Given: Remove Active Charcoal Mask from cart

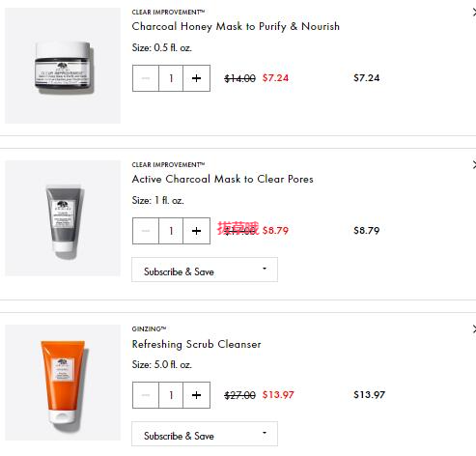Looking at the screenshot, I should click(474, 165).
